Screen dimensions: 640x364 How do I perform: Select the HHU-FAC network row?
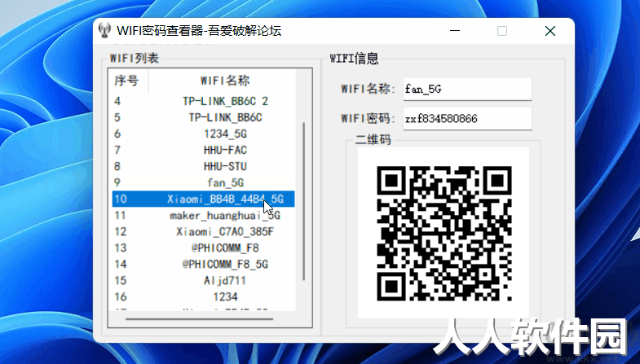pyautogui.click(x=203, y=150)
